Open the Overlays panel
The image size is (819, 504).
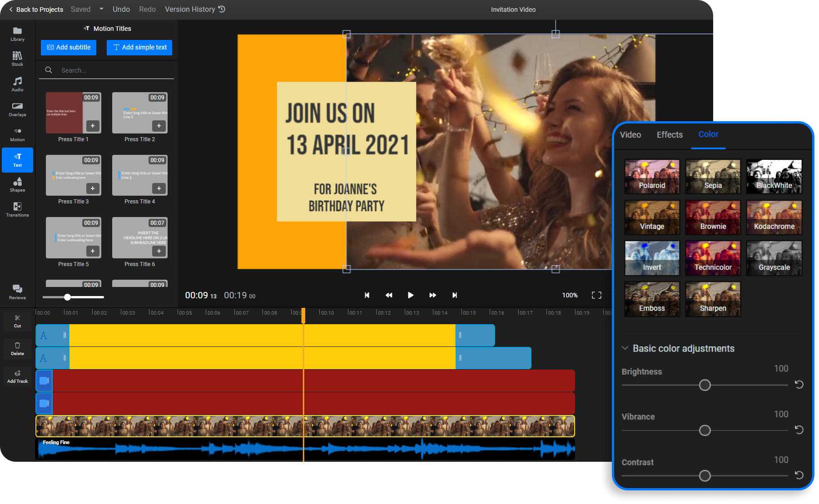(x=17, y=109)
